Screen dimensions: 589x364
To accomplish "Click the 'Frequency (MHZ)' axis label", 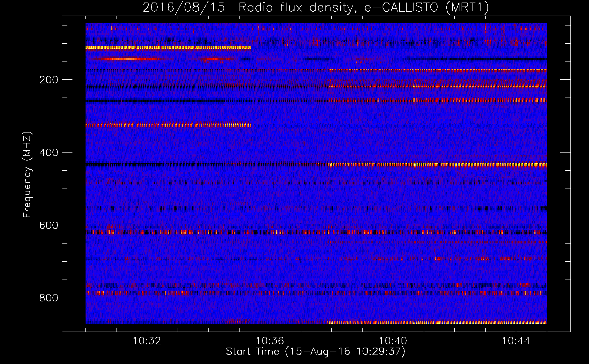I will pos(27,174).
